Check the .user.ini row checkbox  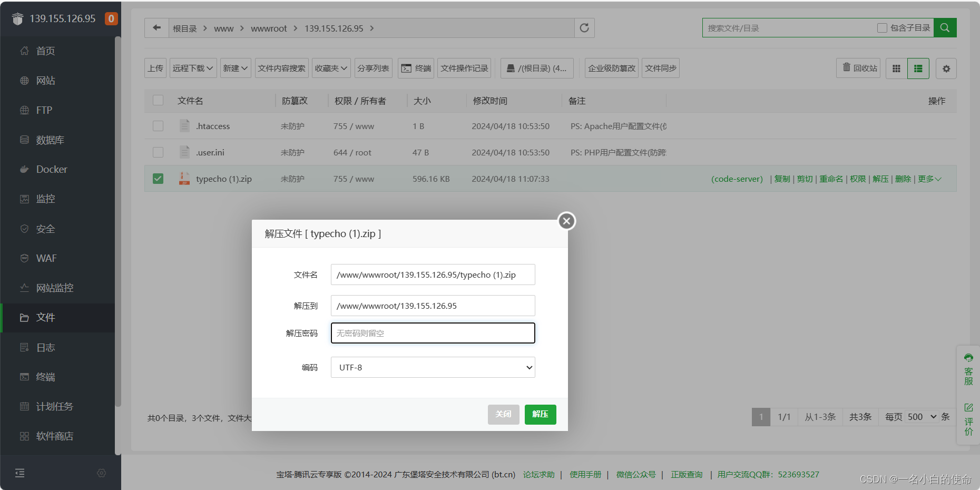click(158, 152)
